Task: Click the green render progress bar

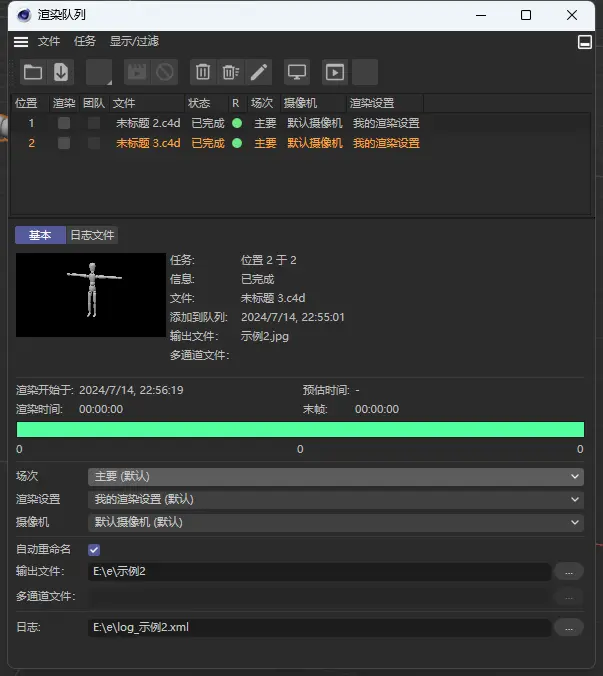Action: (300, 429)
